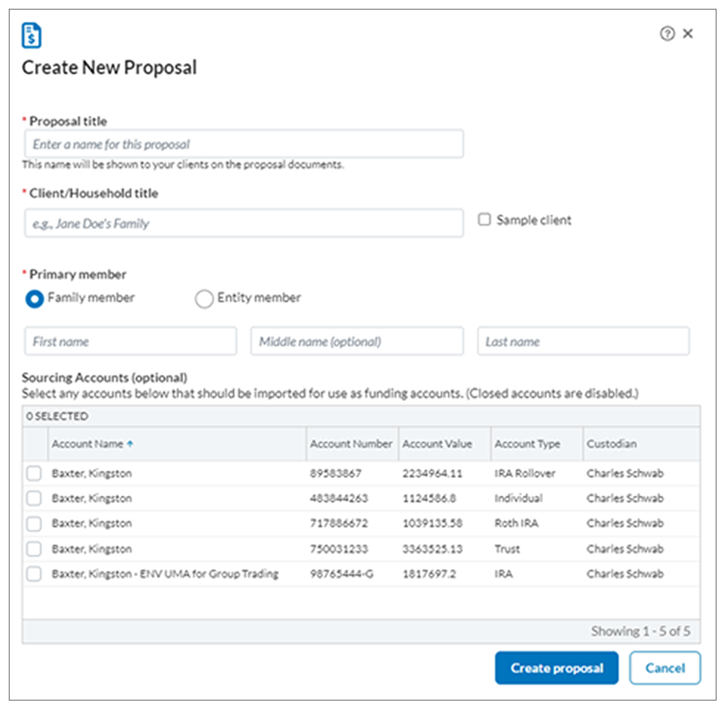
Task: Tick the Trust account 750031233 checkbox
Action: pyautogui.click(x=34, y=549)
